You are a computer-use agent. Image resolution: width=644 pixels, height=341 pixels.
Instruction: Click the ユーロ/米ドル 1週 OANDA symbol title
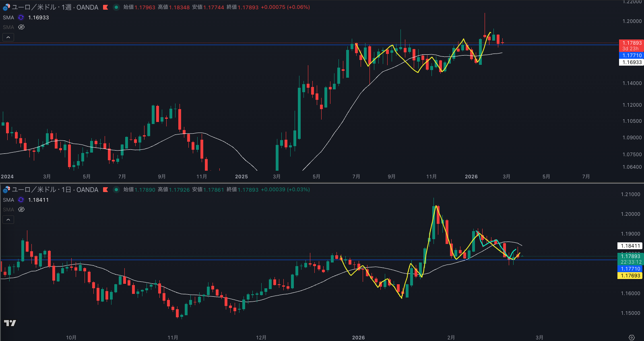click(x=55, y=7)
